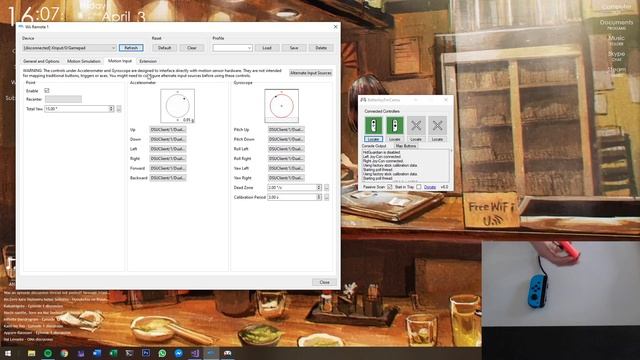
Task: Click the accelerometer Down mapping button
Action: 168,139
